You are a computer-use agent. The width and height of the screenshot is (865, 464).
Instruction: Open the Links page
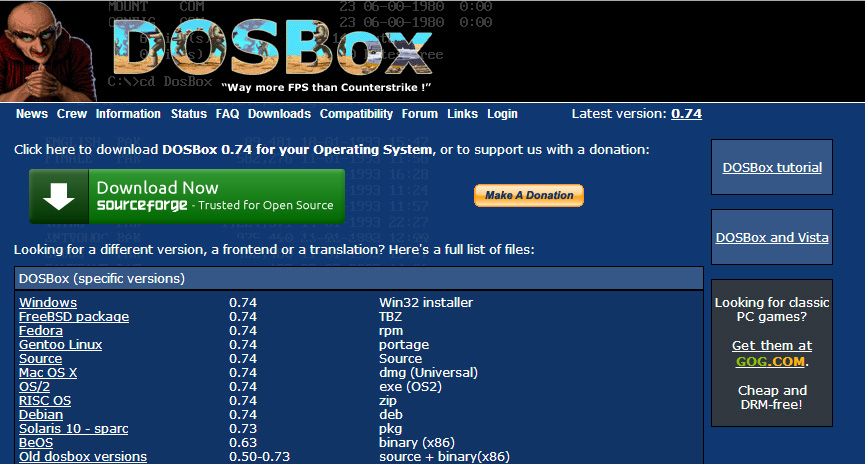462,114
